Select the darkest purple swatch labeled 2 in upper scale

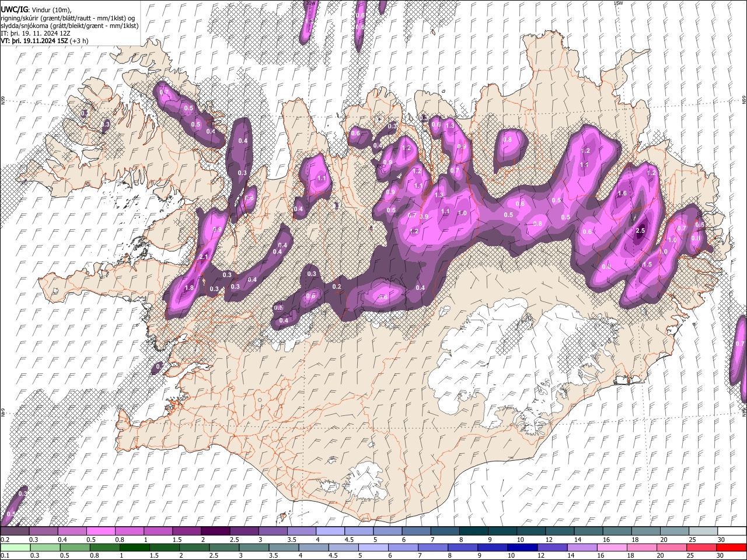[215, 531]
